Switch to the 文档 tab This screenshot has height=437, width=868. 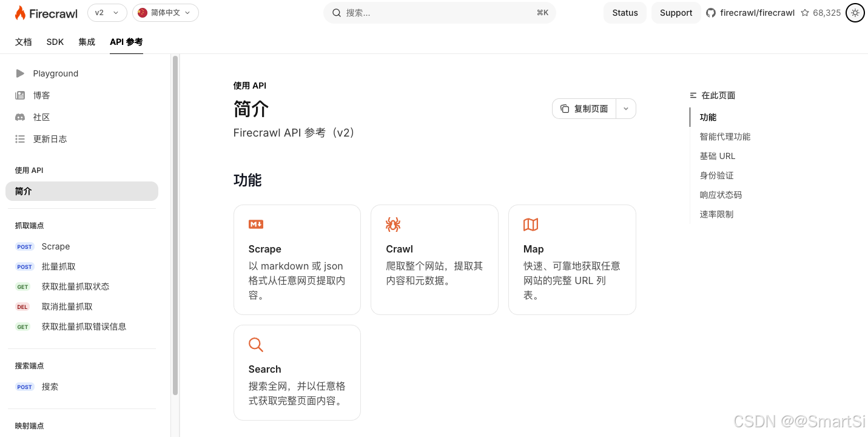(23, 42)
